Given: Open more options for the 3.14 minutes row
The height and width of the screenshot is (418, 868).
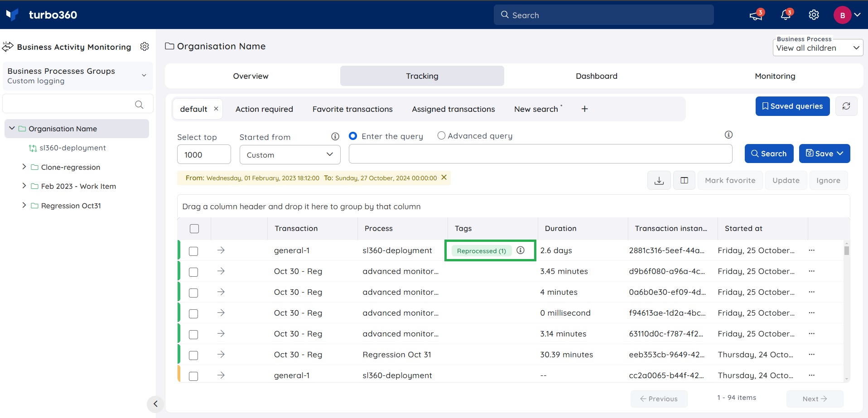Looking at the screenshot, I should pos(811,333).
